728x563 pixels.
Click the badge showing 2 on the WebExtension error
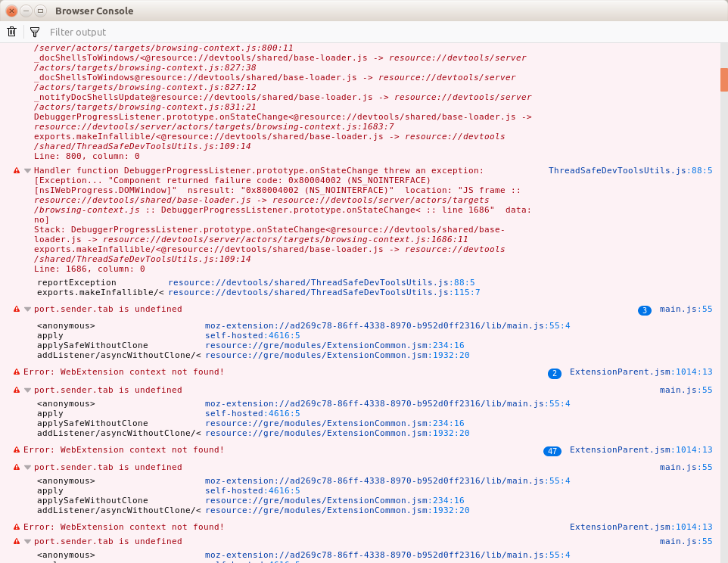pyautogui.click(x=553, y=372)
